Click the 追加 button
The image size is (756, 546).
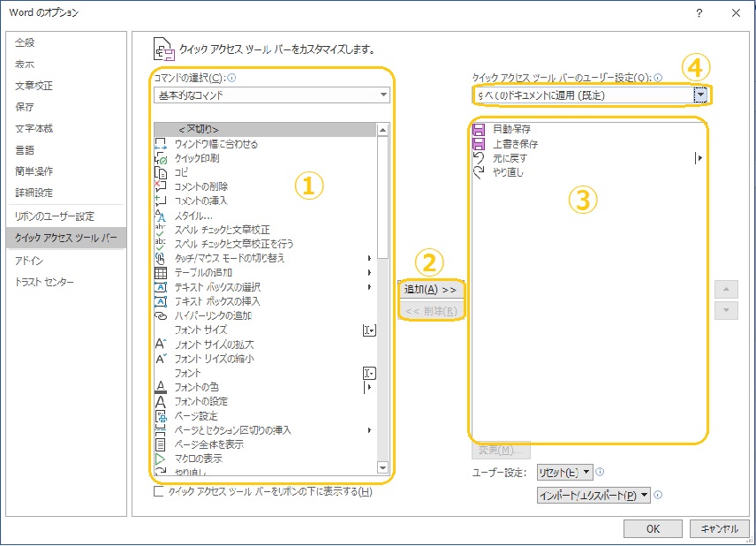pos(430,290)
